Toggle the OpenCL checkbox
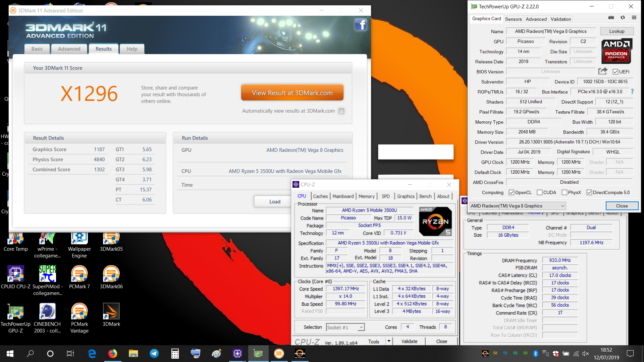644x362 pixels. 512,192
